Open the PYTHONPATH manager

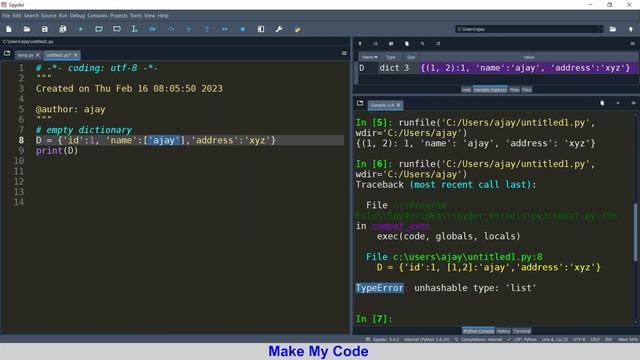[297, 29]
